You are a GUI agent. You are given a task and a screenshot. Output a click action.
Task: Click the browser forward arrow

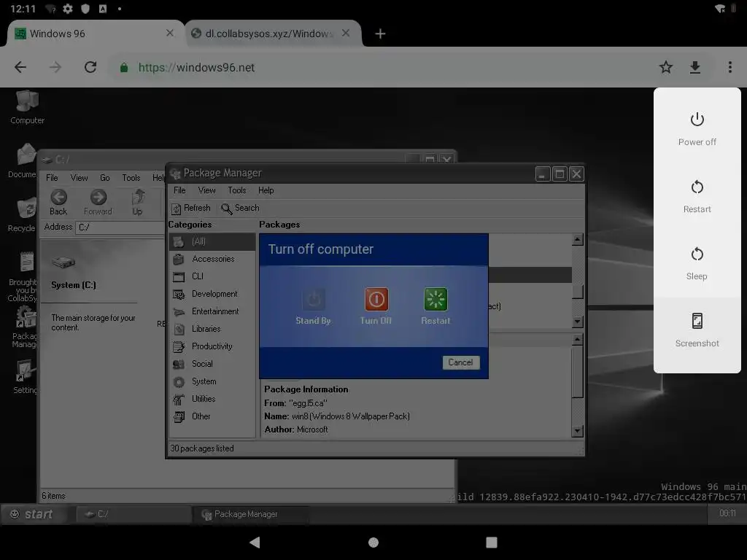(55, 67)
